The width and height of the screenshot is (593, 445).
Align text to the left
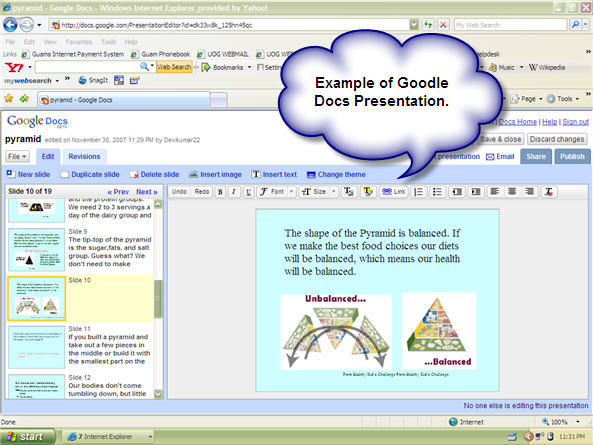pyautogui.click(x=494, y=192)
